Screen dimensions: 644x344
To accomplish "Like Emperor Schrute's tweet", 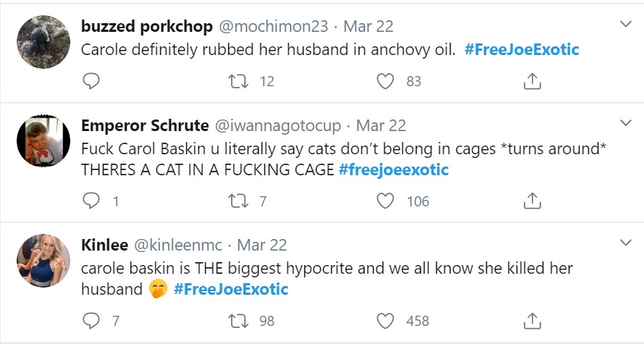I will 386,201.
